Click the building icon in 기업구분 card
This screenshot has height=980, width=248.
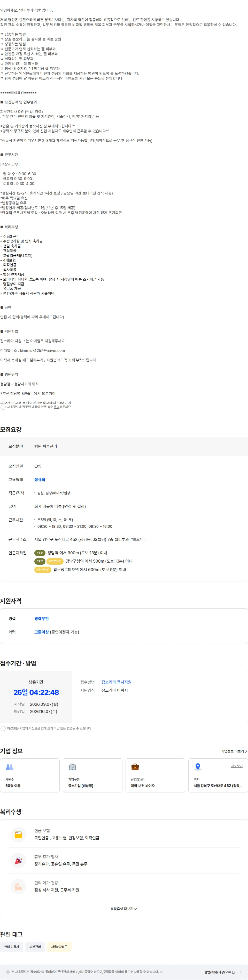coord(72,767)
